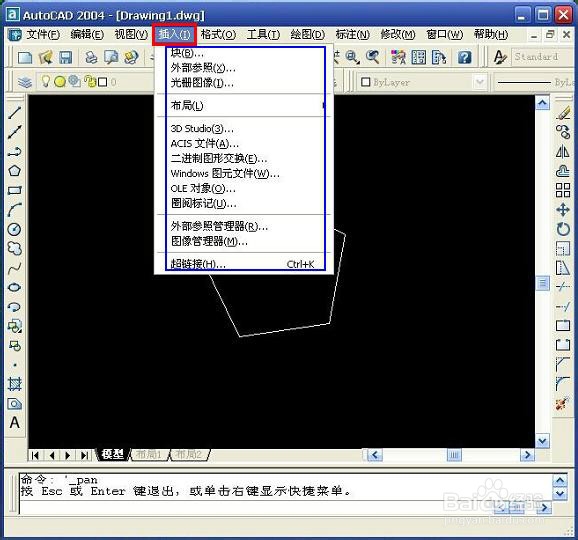Open the Layer Properties Manager icon
This screenshot has width=578, height=540.
tap(25, 82)
